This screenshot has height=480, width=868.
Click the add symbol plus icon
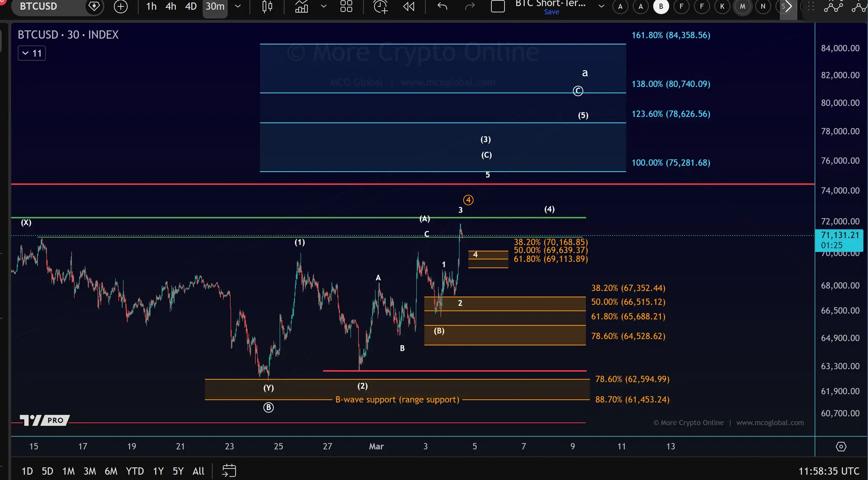121,6
